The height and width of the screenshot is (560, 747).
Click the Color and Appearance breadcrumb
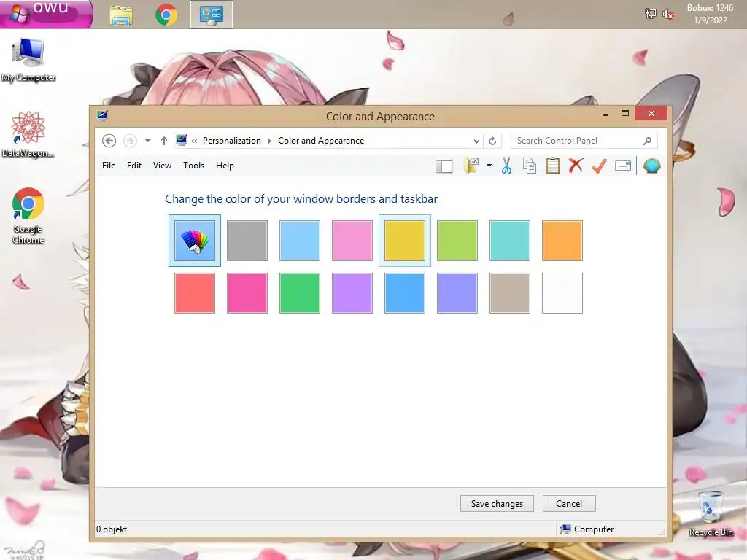tap(321, 141)
